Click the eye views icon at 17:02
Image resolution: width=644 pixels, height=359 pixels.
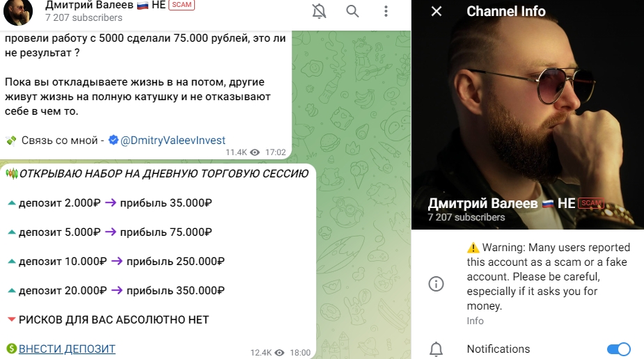pyautogui.click(x=255, y=152)
